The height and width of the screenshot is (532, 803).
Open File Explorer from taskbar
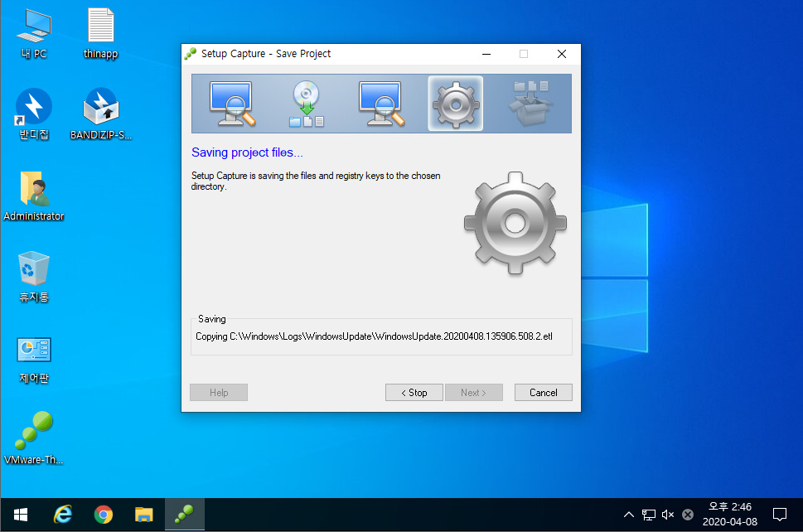click(144, 515)
